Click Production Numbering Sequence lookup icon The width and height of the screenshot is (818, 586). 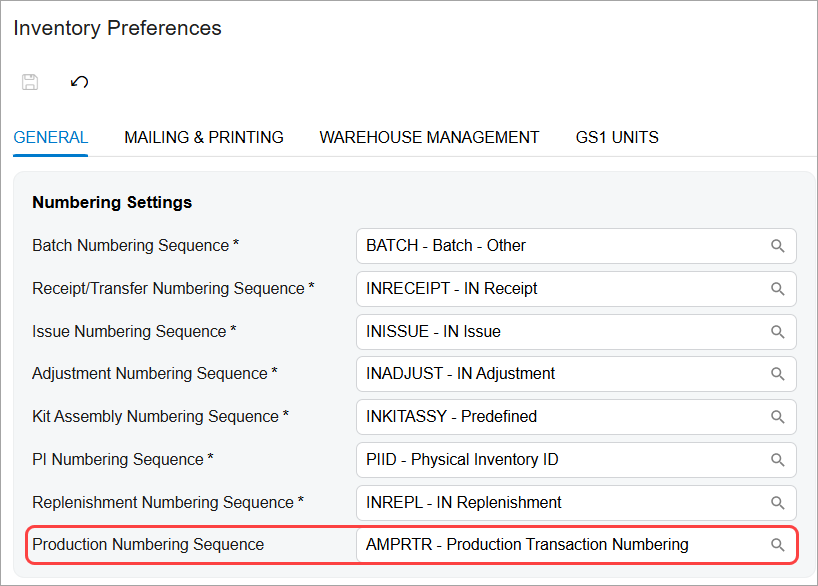click(x=777, y=545)
